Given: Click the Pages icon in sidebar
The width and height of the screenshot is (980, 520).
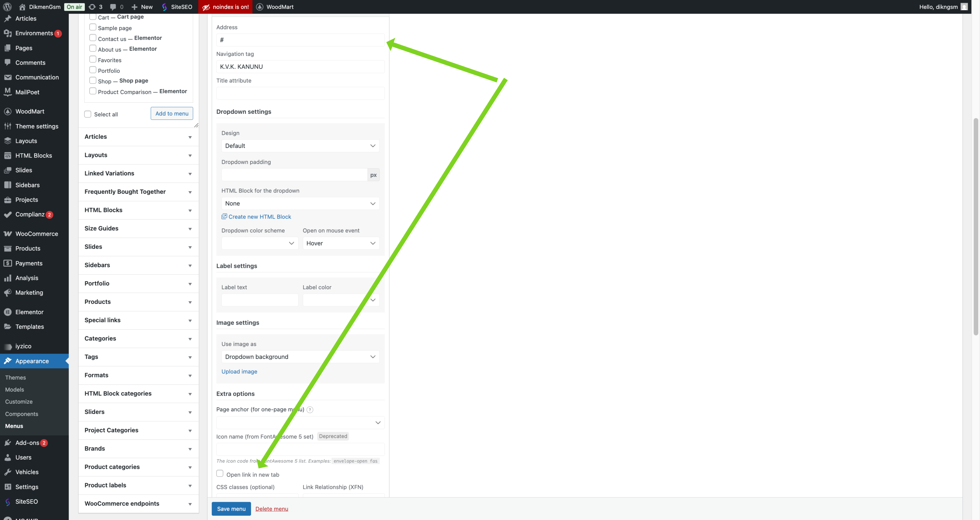Looking at the screenshot, I should (x=8, y=48).
